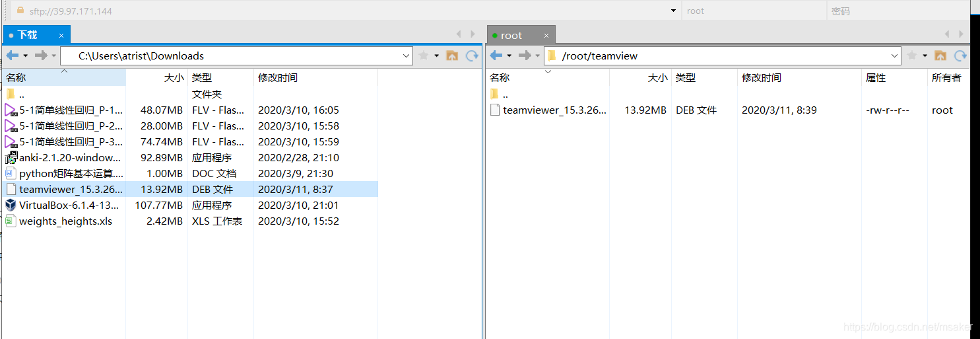This screenshot has height=339, width=980.
Task: Open back history dropdown in remote pane
Action: 509,56
